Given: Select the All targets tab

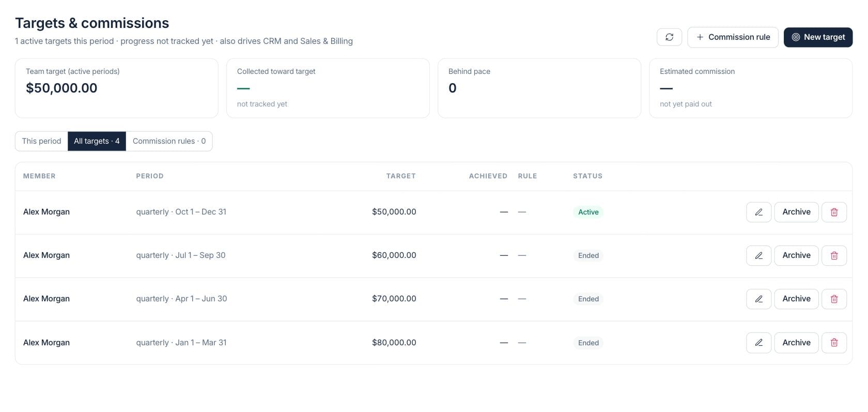Looking at the screenshot, I should [97, 141].
